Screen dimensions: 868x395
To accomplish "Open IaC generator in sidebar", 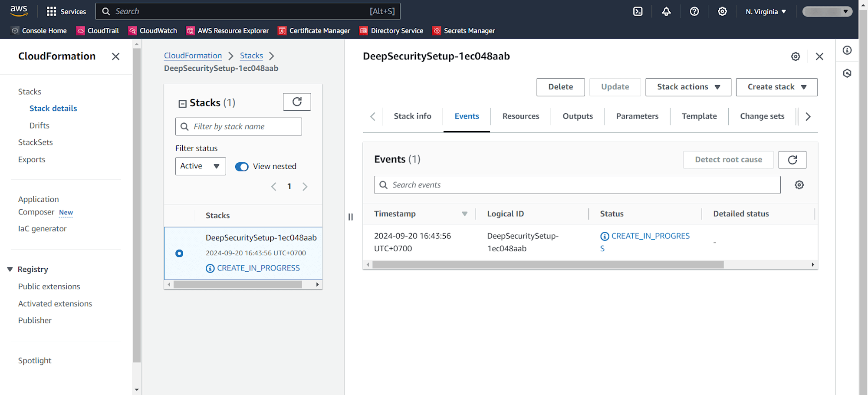I will click(x=42, y=229).
